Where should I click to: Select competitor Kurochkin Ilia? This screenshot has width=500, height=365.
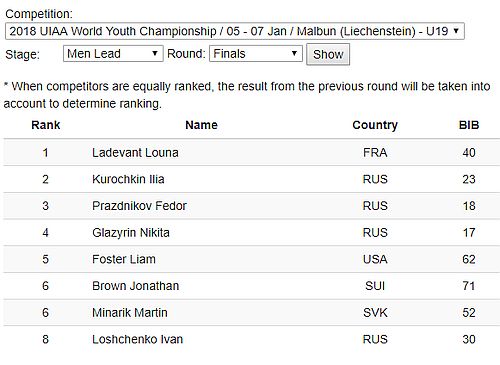point(128,179)
